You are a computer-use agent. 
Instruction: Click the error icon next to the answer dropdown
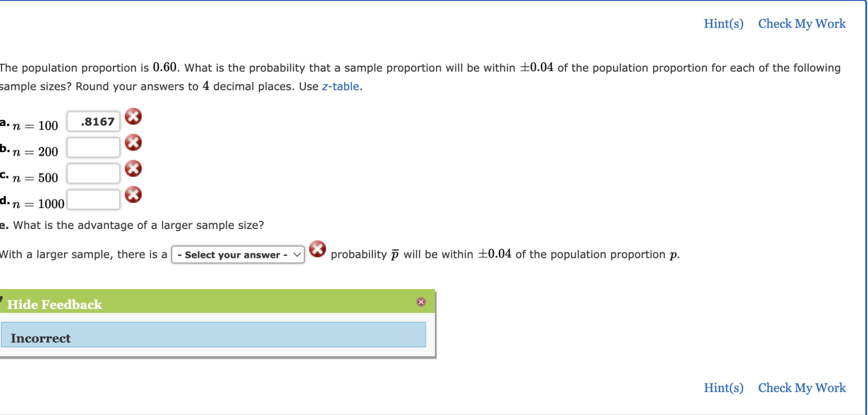pos(318,250)
